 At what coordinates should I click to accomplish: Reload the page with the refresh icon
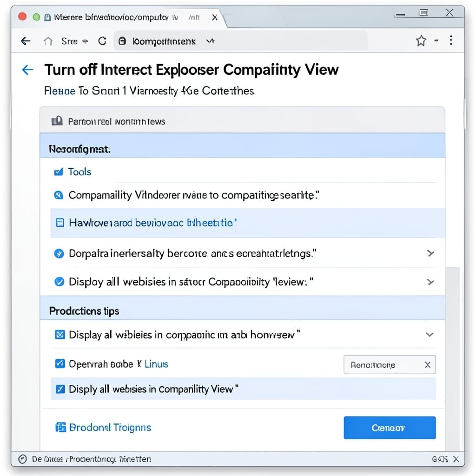click(102, 41)
